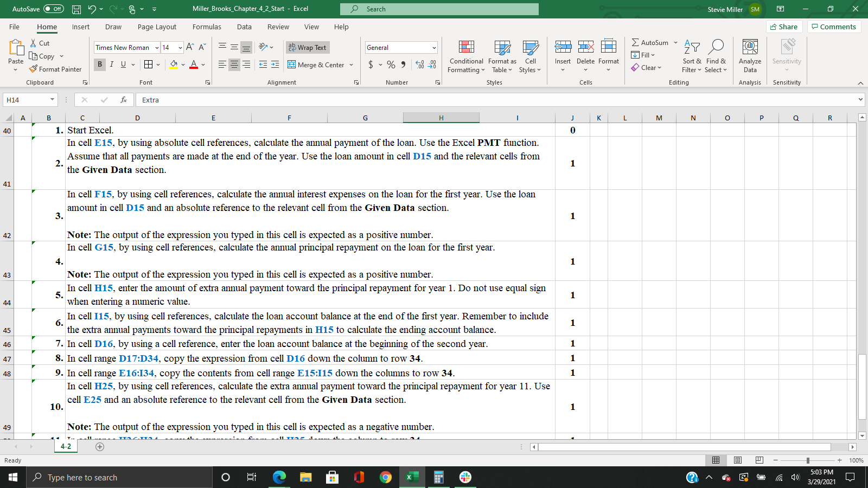Apply the yellow Fill Color bucket
Viewport: 868px width, 488px height.
pyautogui.click(x=174, y=65)
